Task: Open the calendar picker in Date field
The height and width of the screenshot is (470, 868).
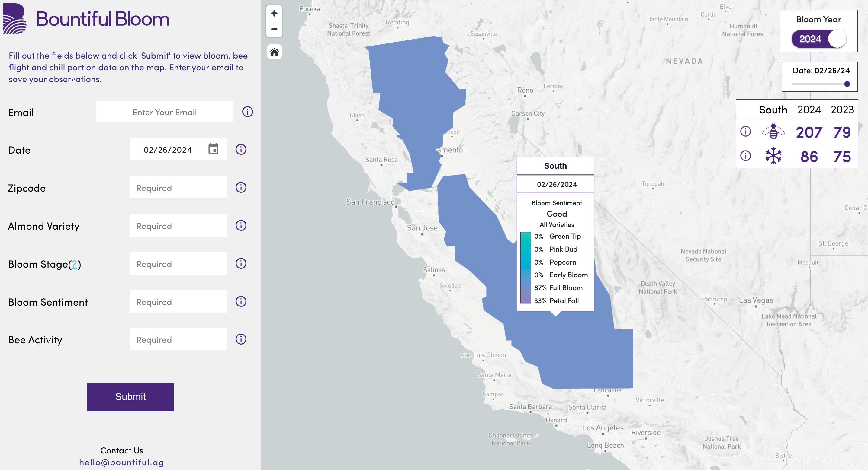Action: pyautogui.click(x=213, y=149)
